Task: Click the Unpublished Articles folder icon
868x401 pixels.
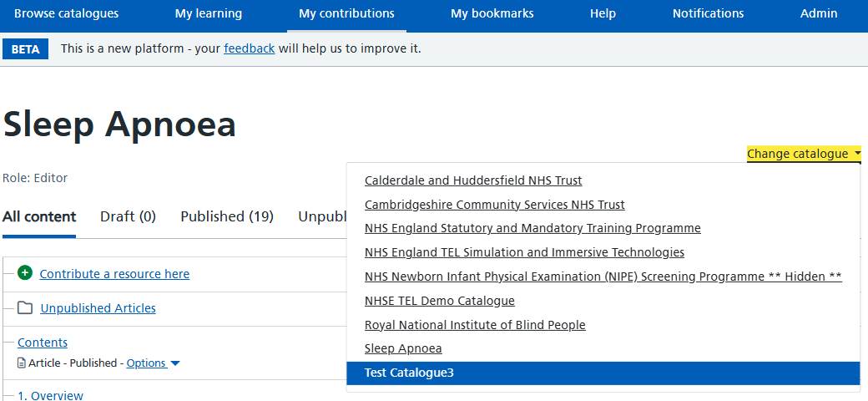Action: pos(25,307)
